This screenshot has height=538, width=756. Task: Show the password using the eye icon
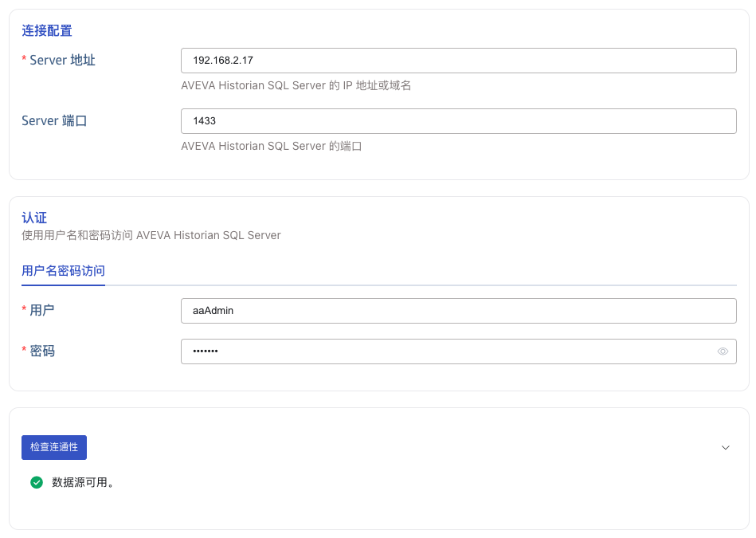pyautogui.click(x=723, y=351)
